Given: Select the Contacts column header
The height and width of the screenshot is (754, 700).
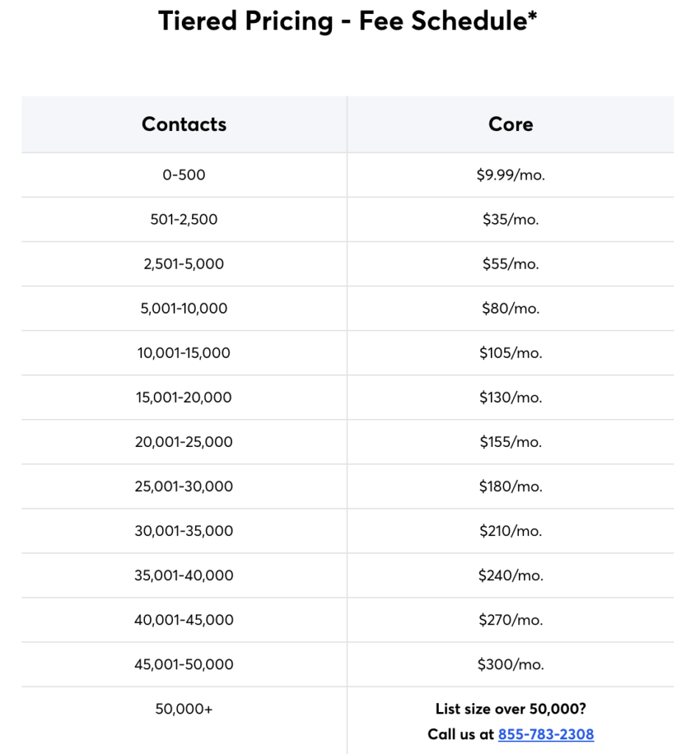Looking at the screenshot, I should (184, 124).
